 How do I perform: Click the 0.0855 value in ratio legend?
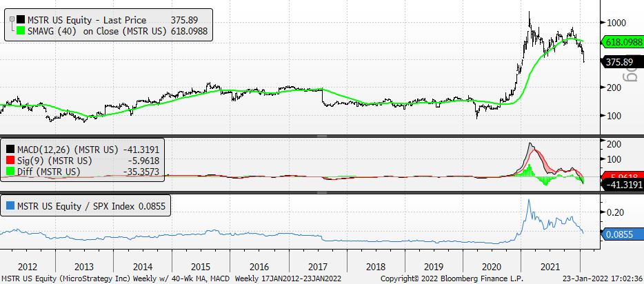(x=152, y=206)
